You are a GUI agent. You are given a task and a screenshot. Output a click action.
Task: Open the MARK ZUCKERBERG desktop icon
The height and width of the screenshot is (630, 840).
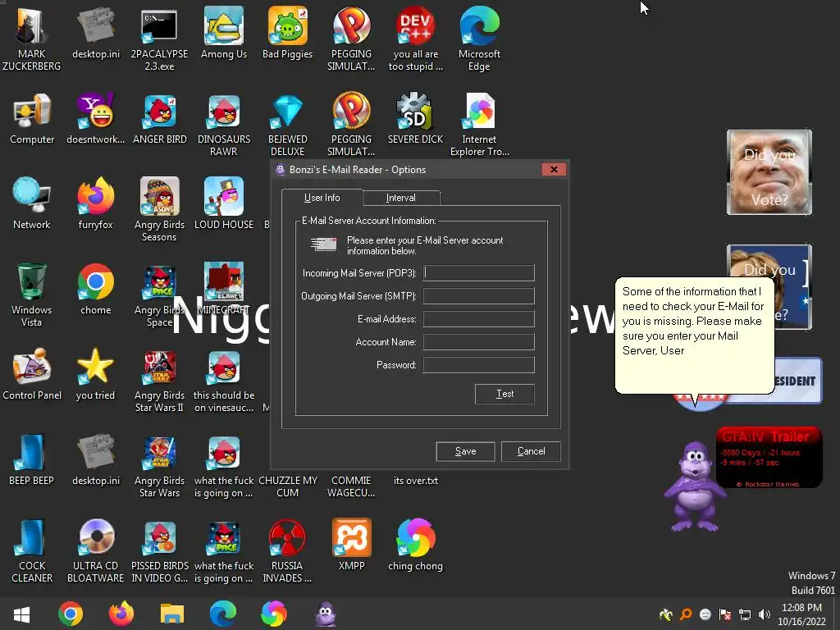point(32,39)
